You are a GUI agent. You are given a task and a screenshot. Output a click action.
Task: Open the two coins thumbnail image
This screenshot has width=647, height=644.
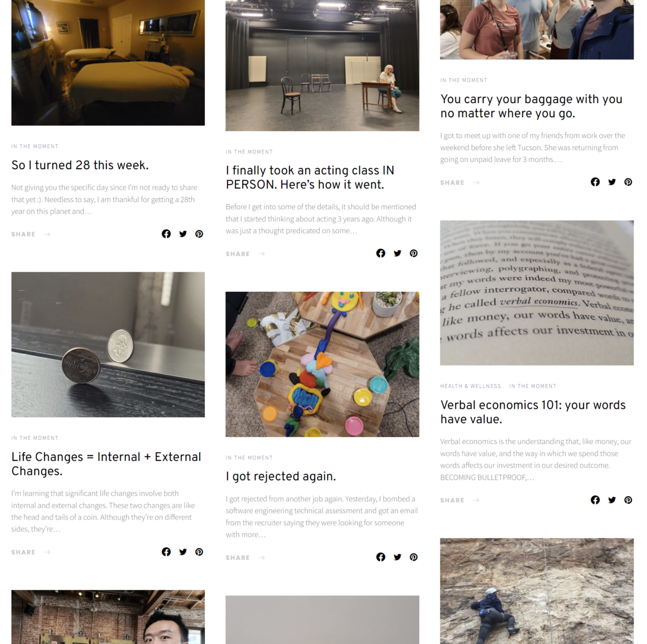click(x=108, y=345)
